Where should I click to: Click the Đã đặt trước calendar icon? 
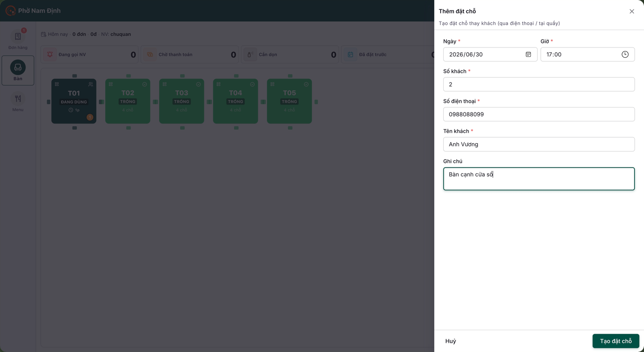pyautogui.click(x=351, y=55)
